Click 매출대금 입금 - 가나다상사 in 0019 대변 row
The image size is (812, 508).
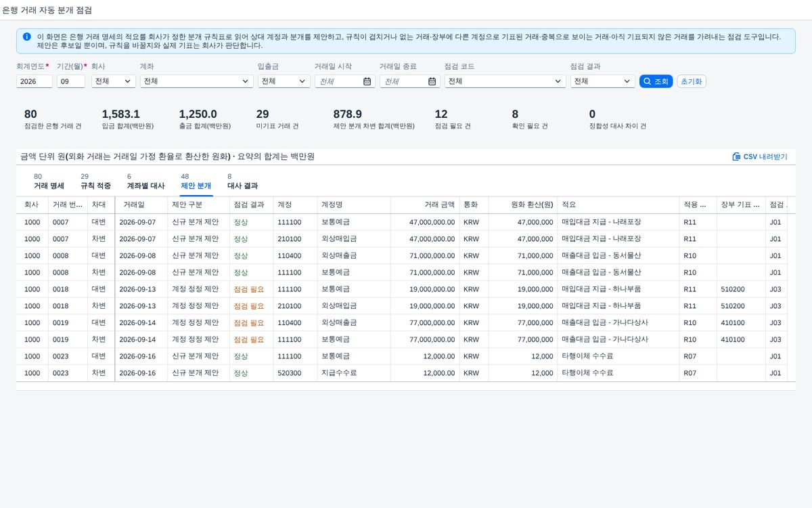coord(605,323)
